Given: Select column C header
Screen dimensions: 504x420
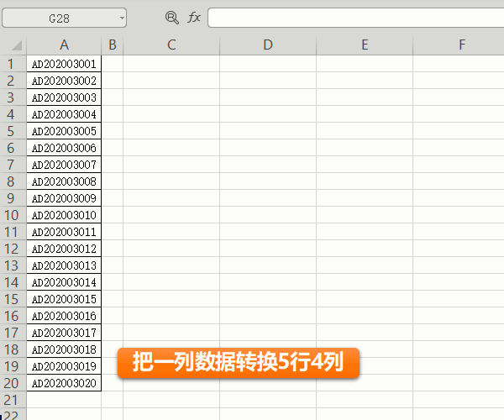Looking at the screenshot, I should (x=171, y=45).
